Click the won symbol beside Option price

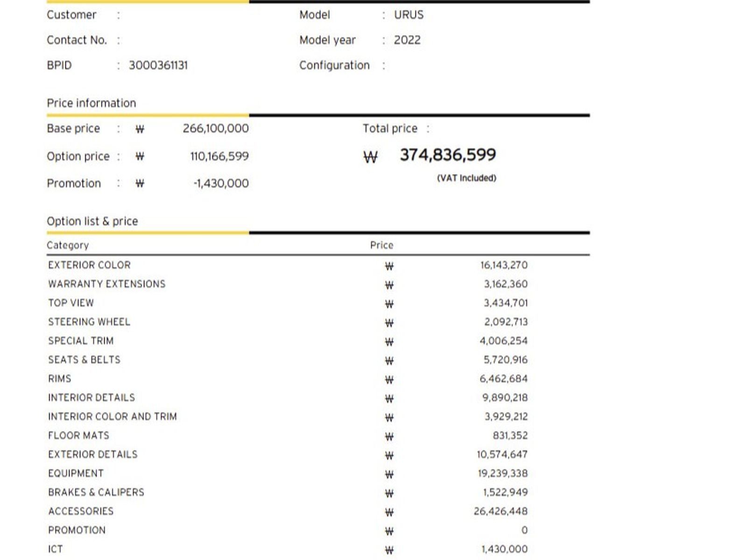point(140,157)
